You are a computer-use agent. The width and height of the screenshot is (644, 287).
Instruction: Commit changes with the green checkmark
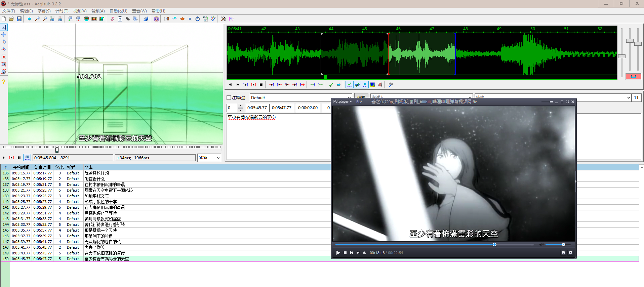(x=331, y=85)
